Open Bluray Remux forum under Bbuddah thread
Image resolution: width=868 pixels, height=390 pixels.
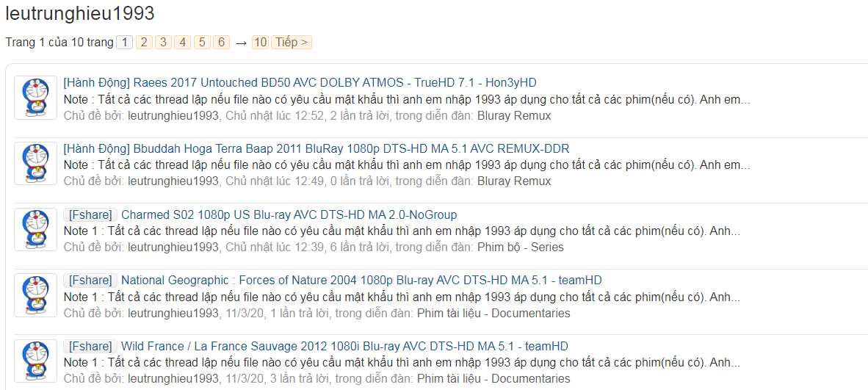point(514,181)
